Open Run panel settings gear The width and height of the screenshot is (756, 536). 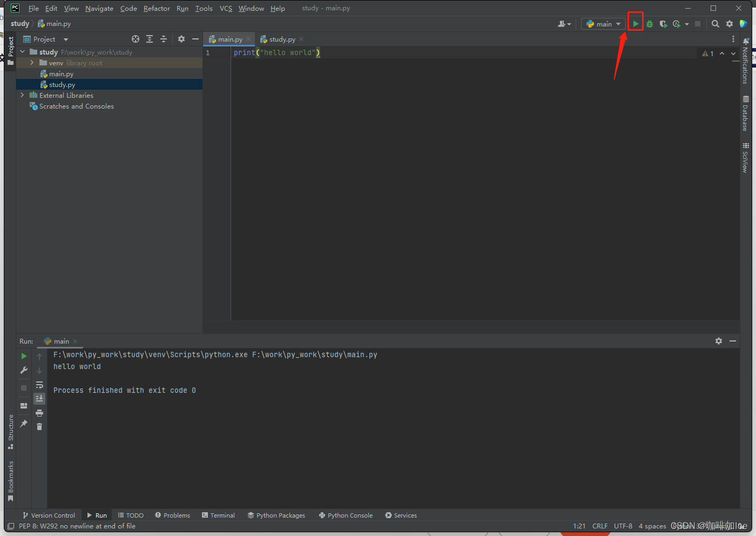click(719, 341)
